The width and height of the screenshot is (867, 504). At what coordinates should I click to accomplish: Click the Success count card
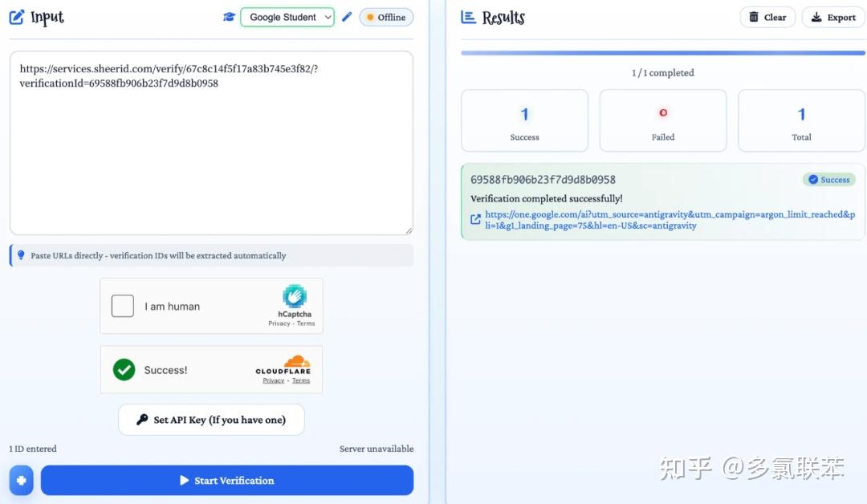[x=524, y=120]
